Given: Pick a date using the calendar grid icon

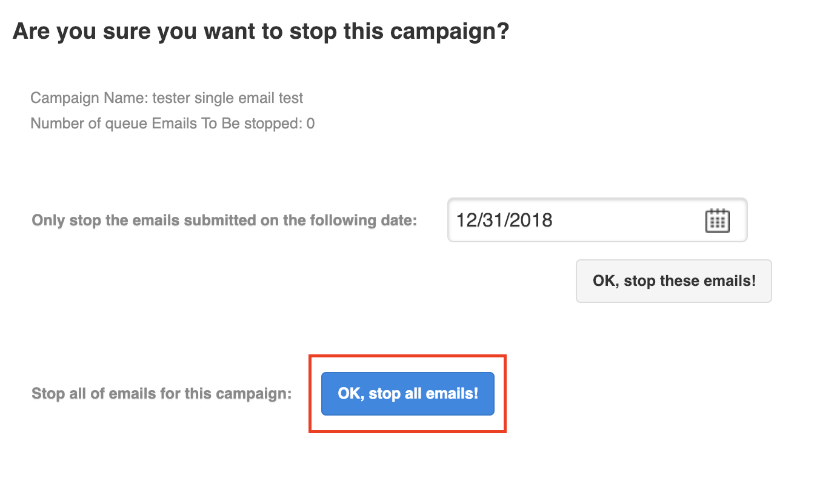Looking at the screenshot, I should coord(718,220).
